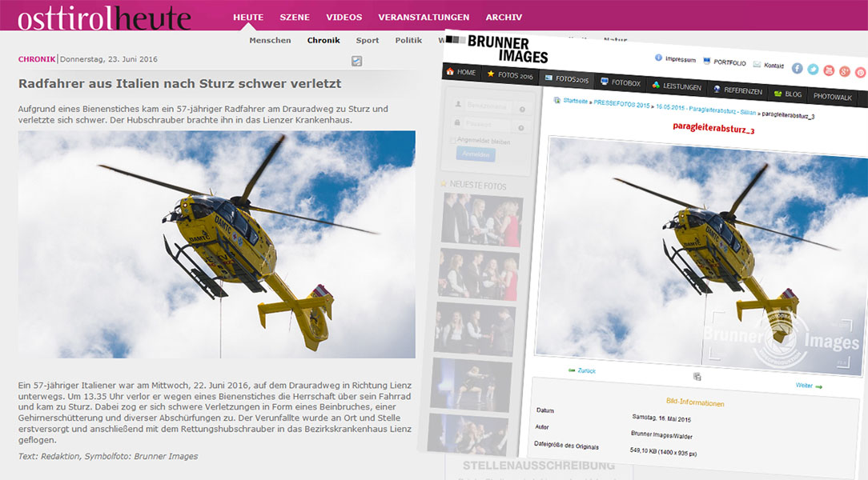Open VERANSTALTUNGEN in top navigation
Viewport: 868px width, 480px height.
coord(424,17)
